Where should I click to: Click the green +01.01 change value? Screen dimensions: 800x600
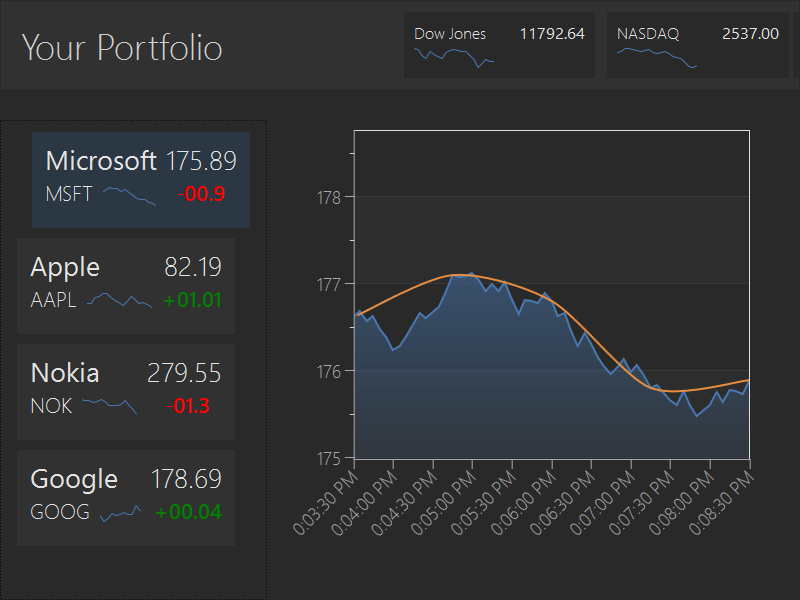[192, 300]
